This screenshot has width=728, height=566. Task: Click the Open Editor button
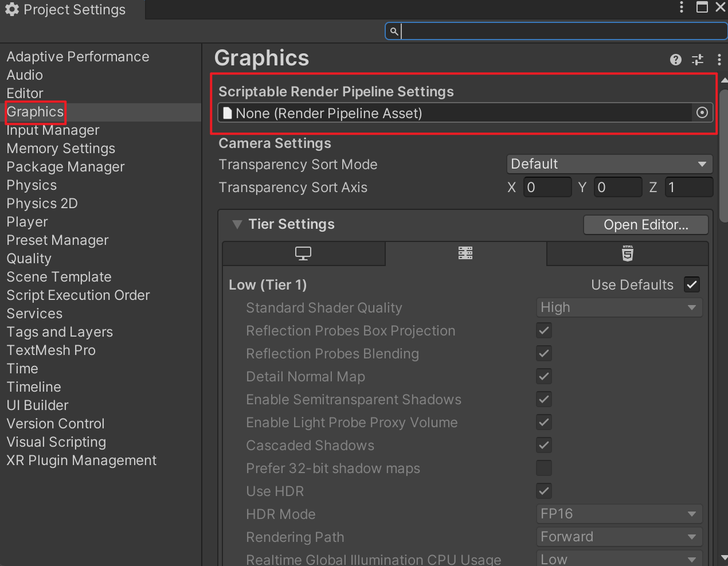pyautogui.click(x=646, y=225)
